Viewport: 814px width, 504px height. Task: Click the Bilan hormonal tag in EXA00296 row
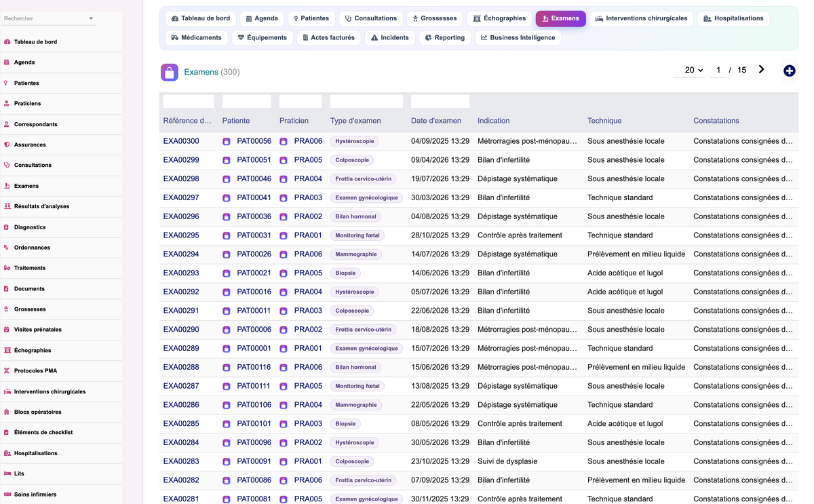(x=355, y=216)
